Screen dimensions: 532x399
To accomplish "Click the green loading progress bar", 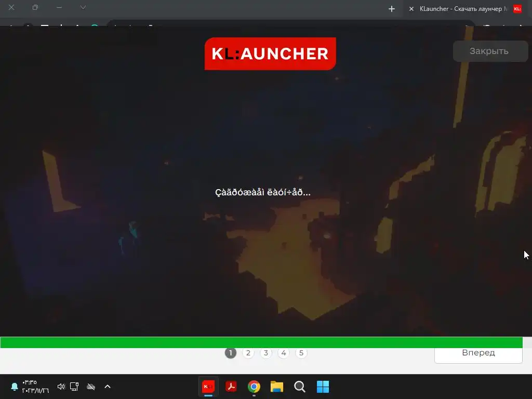I will pos(261,342).
